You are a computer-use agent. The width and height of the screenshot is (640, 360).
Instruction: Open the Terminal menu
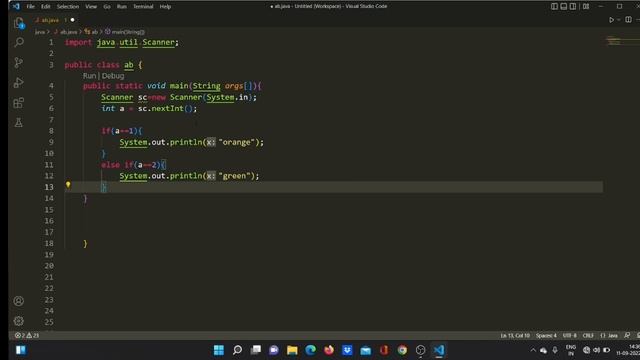[x=143, y=7]
